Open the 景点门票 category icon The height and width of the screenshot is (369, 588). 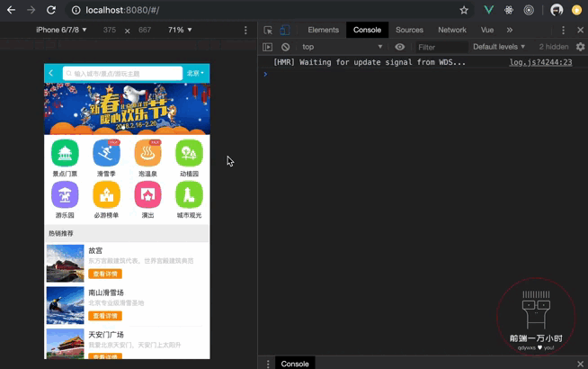65,153
